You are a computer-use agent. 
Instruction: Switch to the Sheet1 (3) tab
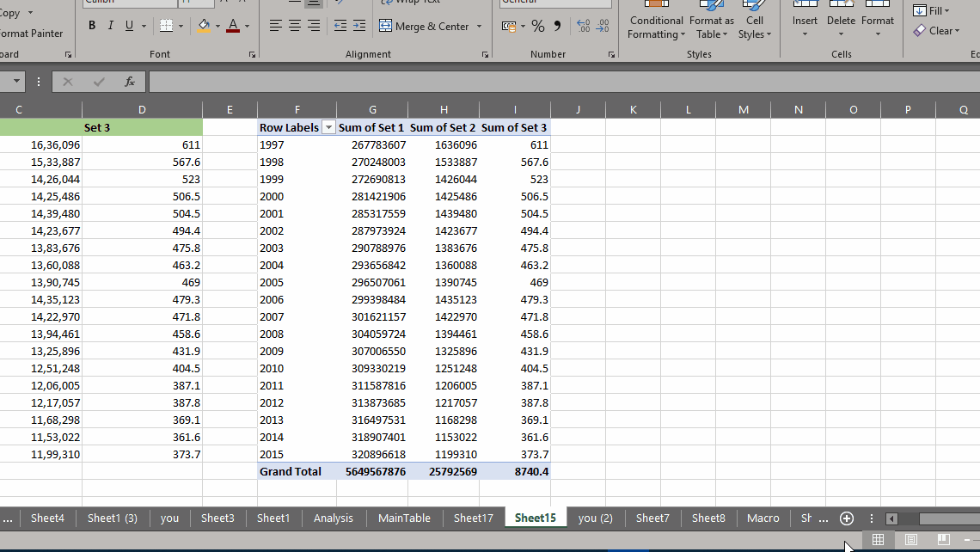[x=113, y=518]
